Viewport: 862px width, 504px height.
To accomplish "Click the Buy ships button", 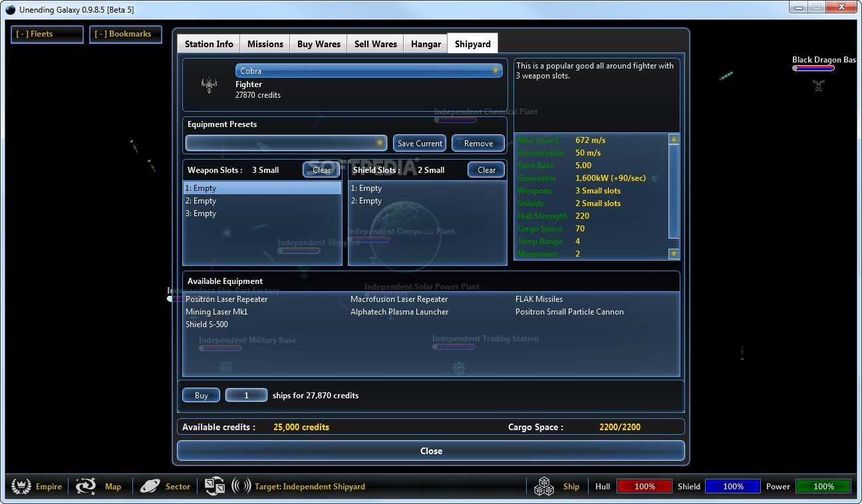I will point(202,395).
